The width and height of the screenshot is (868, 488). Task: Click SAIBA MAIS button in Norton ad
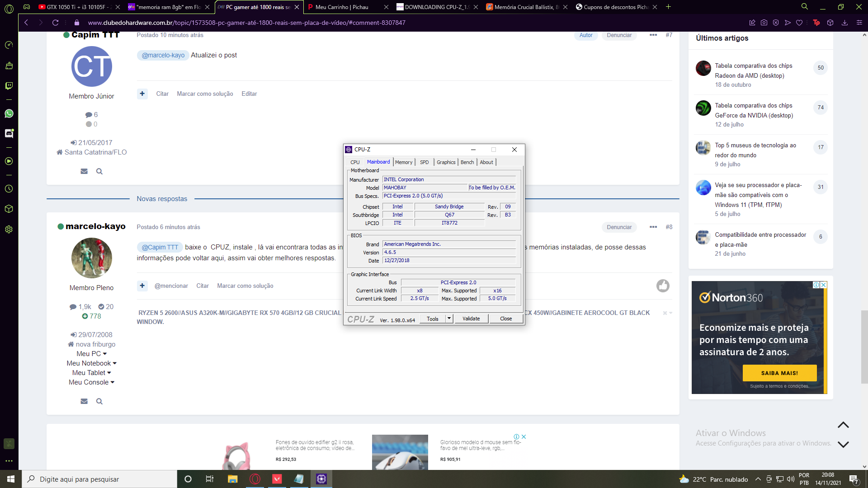(779, 373)
